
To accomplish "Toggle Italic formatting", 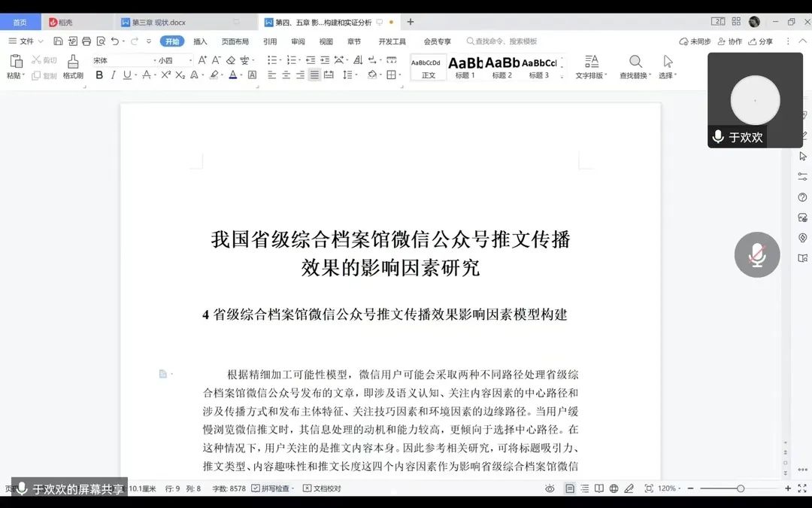I will pyautogui.click(x=114, y=75).
